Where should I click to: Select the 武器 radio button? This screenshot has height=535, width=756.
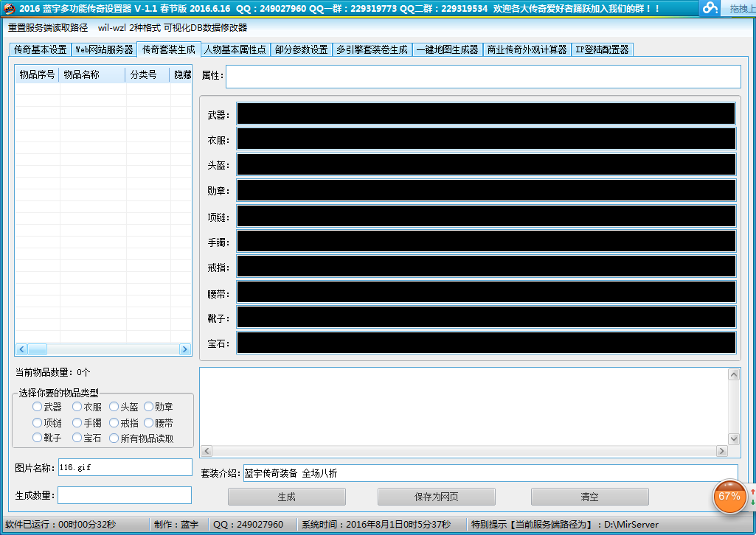(x=38, y=407)
